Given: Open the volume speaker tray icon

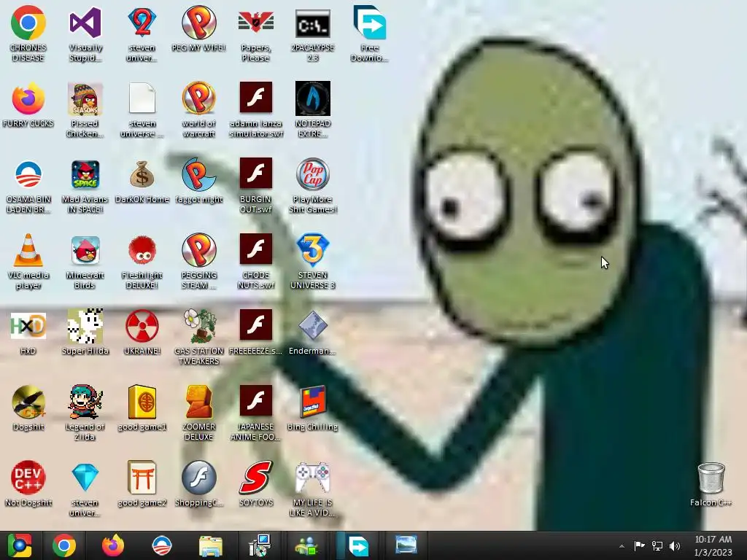Looking at the screenshot, I should 675,546.
